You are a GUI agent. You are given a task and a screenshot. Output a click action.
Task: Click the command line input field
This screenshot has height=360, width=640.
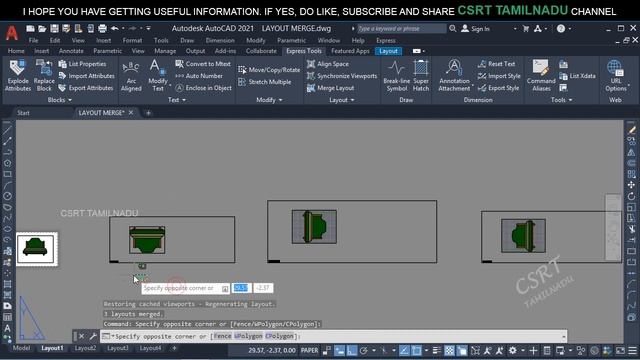click(333, 336)
